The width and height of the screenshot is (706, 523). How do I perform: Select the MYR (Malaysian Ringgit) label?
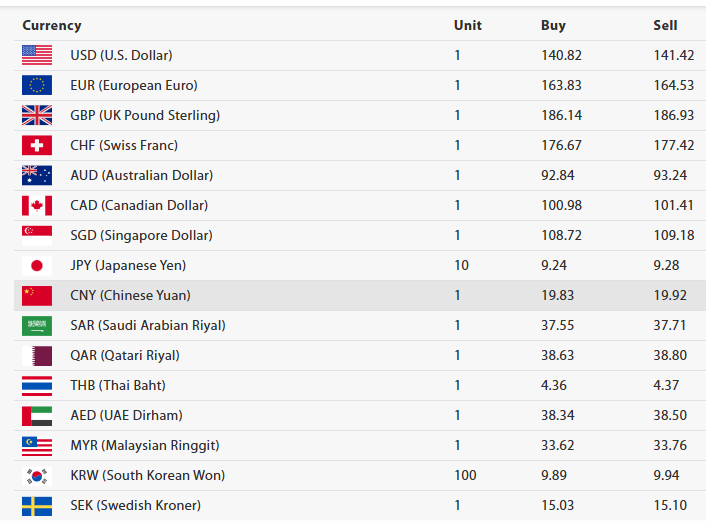pyautogui.click(x=144, y=446)
